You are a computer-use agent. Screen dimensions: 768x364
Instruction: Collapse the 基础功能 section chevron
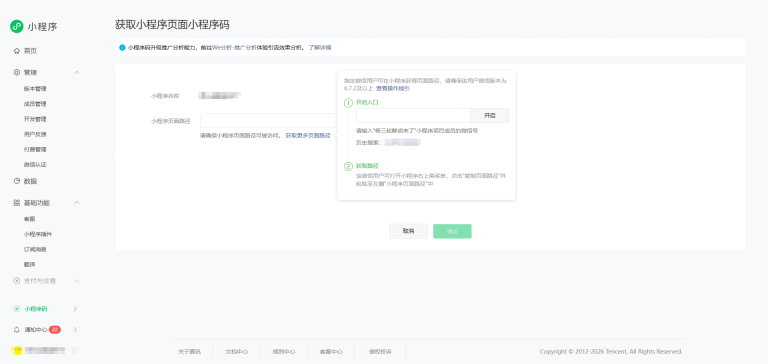coord(76,203)
